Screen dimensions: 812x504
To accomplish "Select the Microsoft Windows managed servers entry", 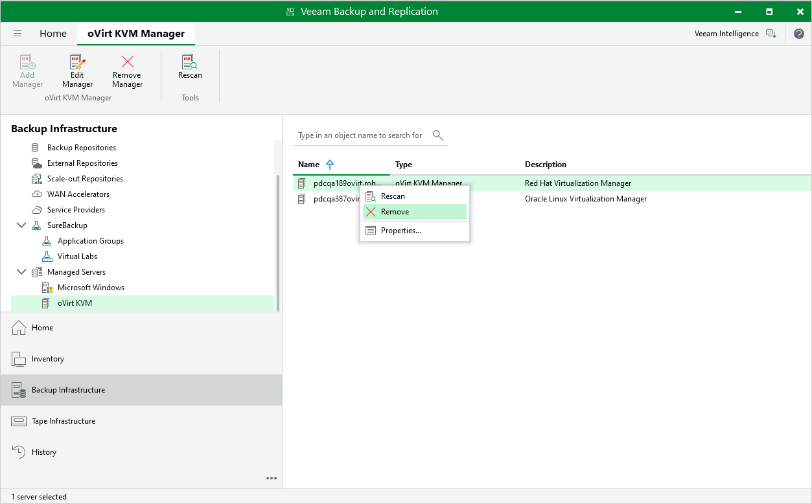I will pos(91,287).
